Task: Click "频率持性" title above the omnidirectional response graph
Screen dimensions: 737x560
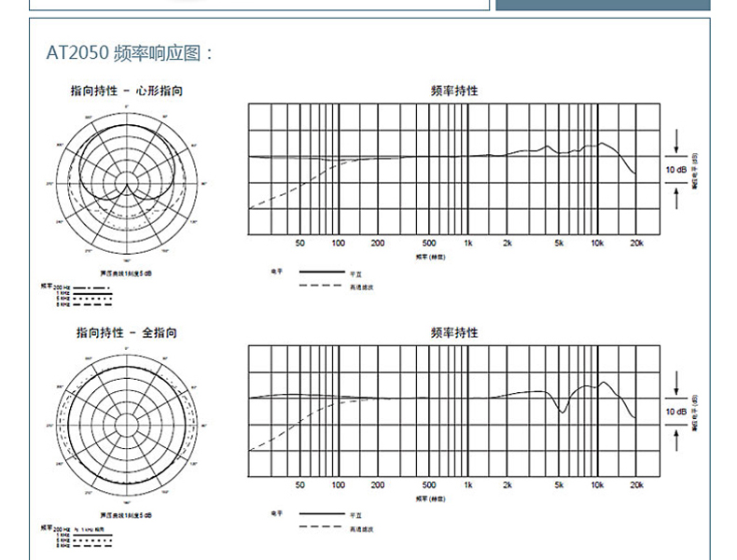Action: click(454, 333)
